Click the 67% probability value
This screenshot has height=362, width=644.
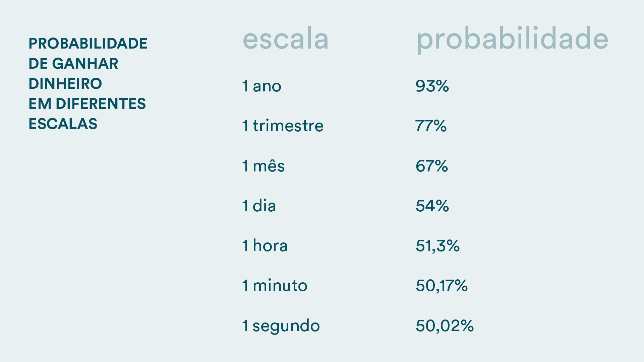[x=432, y=166]
